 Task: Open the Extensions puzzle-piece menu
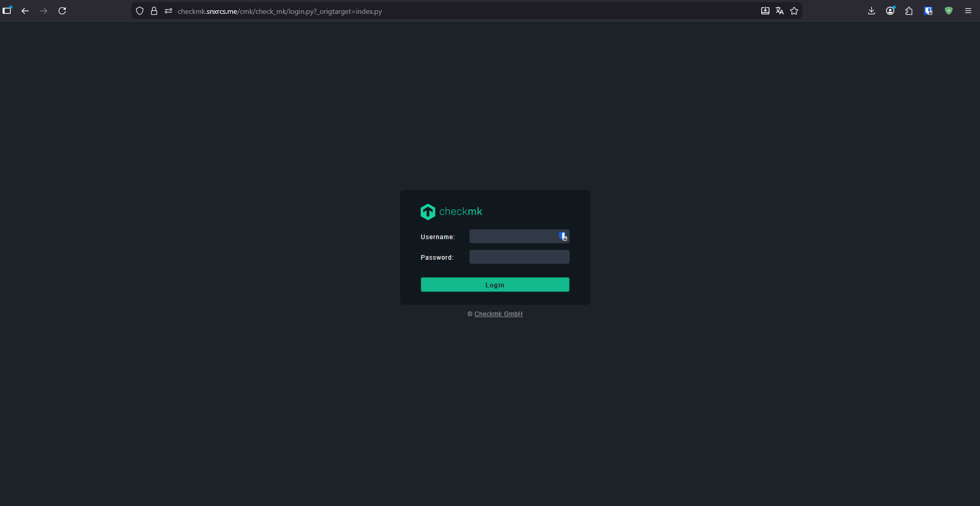[x=909, y=11]
